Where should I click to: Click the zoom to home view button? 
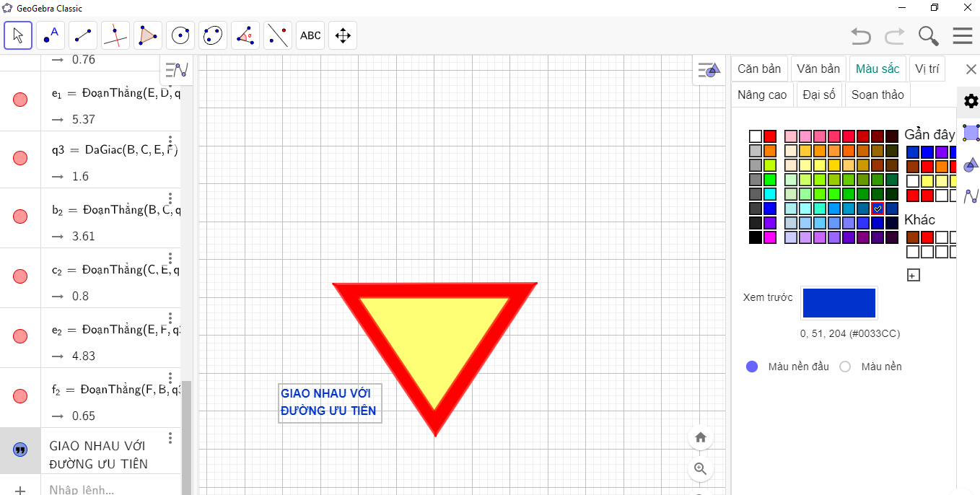pyautogui.click(x=700, y=437)
